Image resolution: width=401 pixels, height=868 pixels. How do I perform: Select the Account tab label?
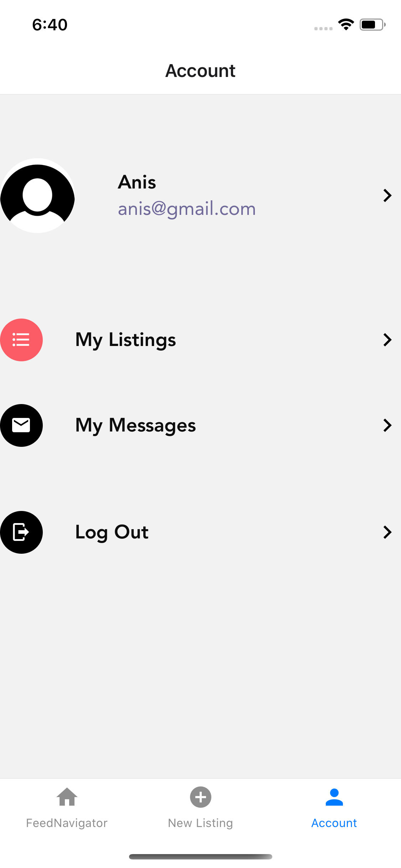tap(334, 823)
